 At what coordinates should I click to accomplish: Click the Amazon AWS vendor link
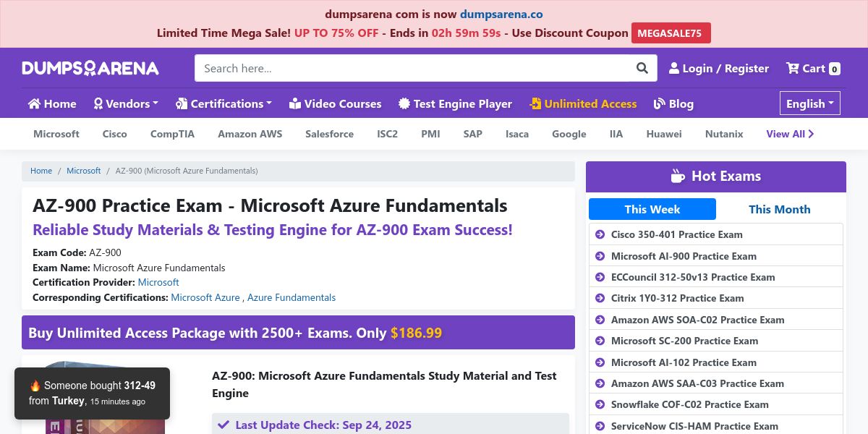pos(250,134)
